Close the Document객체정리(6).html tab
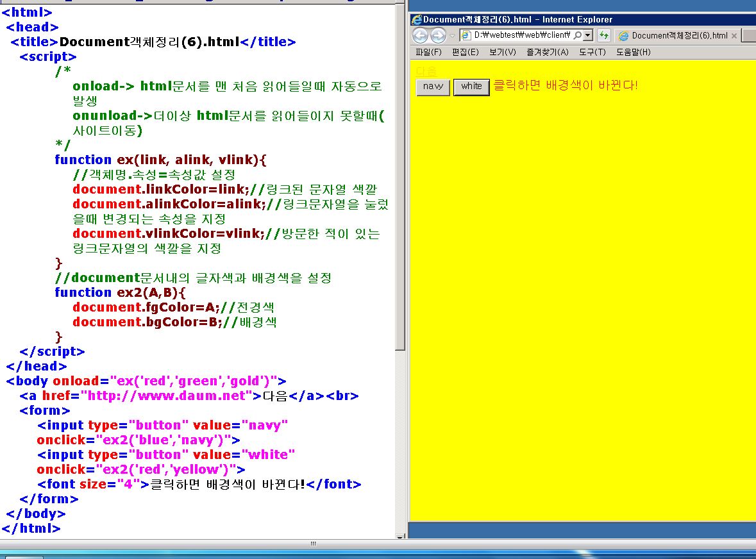 point(734,36)
